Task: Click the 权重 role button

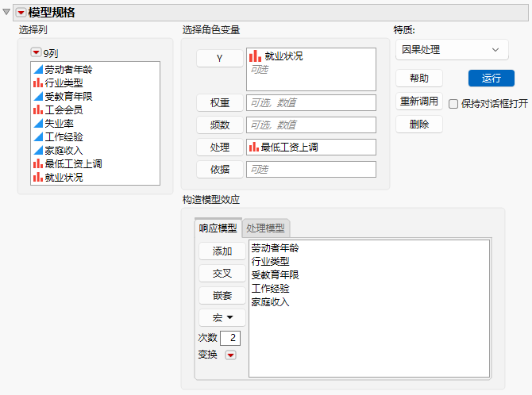Action: tap(219, 103)
